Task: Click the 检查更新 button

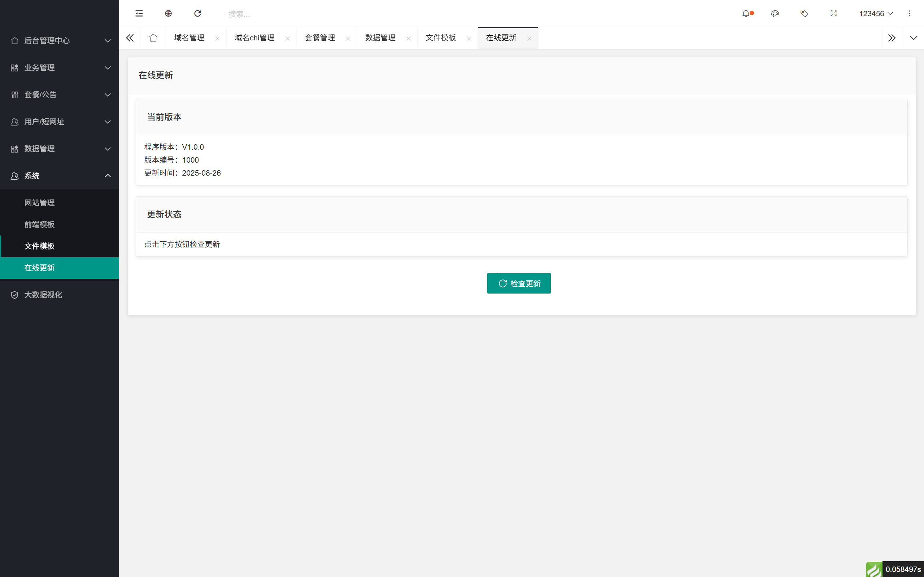Action: click(519, 283)
